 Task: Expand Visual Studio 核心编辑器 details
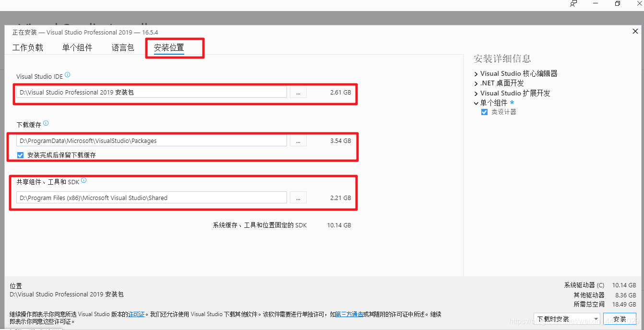click(476, 74)
